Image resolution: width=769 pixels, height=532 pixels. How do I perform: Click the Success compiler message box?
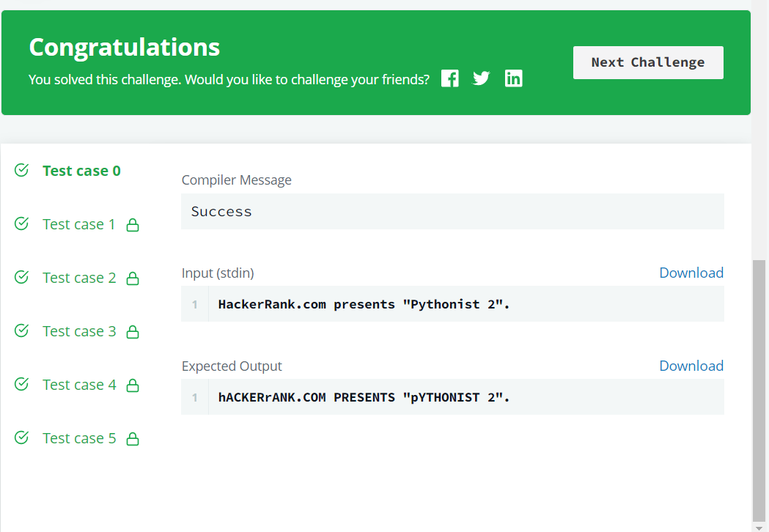click(x=452, y=211)
